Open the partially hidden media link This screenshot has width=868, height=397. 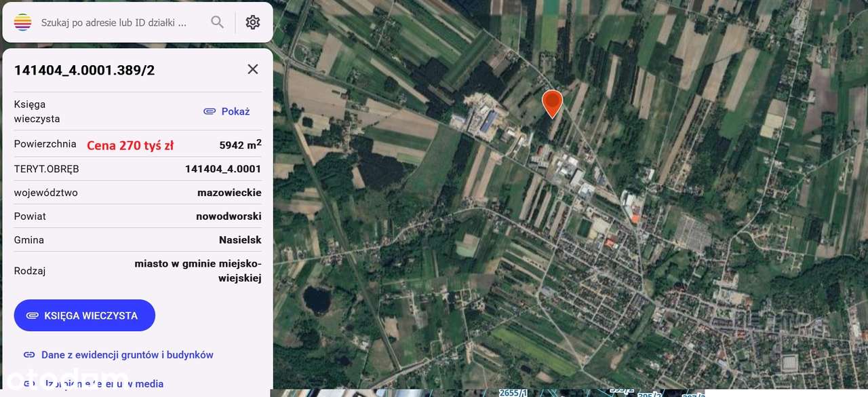pos(94,383)
